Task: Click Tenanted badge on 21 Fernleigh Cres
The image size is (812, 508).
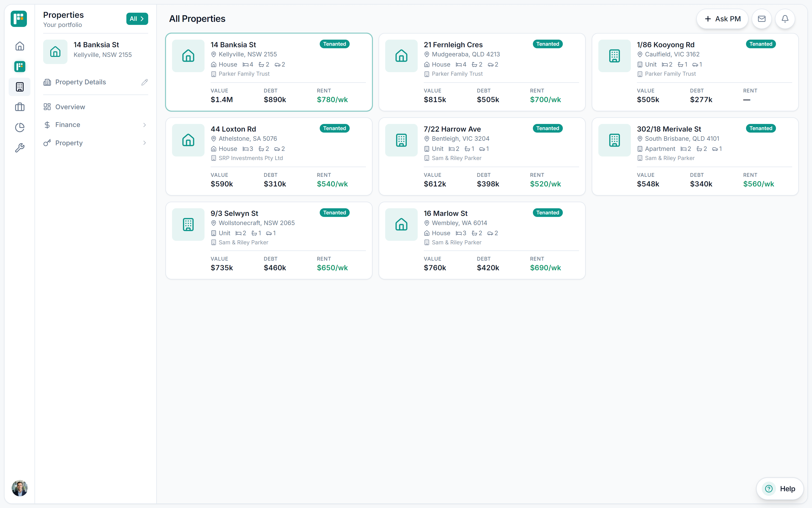Action: coord(548,44)
